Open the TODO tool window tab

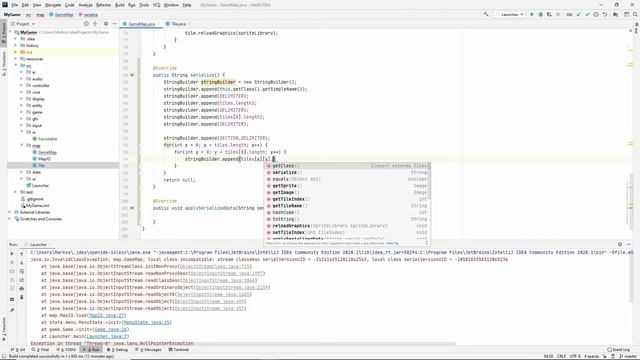coord(66,350)
